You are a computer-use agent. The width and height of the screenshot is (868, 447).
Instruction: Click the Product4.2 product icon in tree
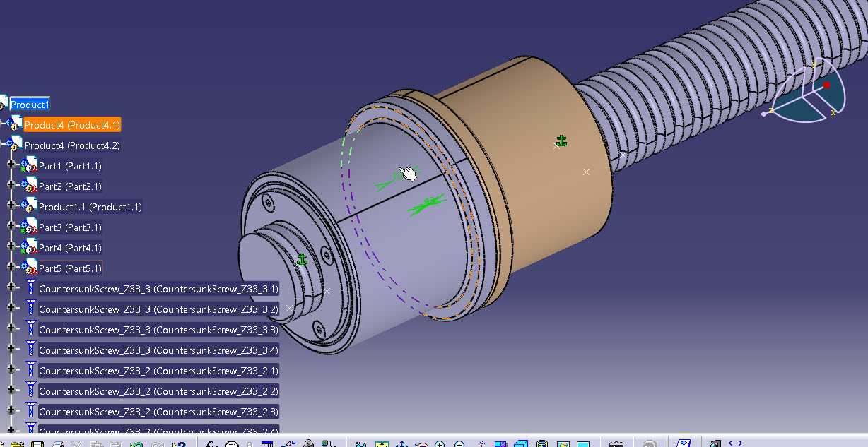(15, 145)
